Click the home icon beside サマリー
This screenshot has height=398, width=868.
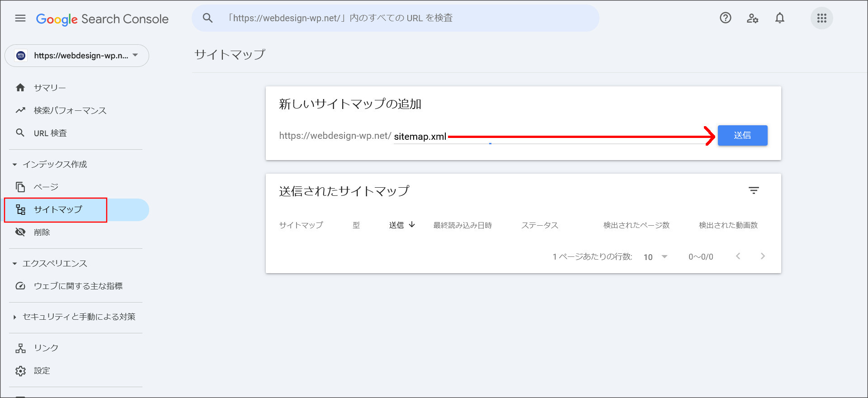point(20,88)
